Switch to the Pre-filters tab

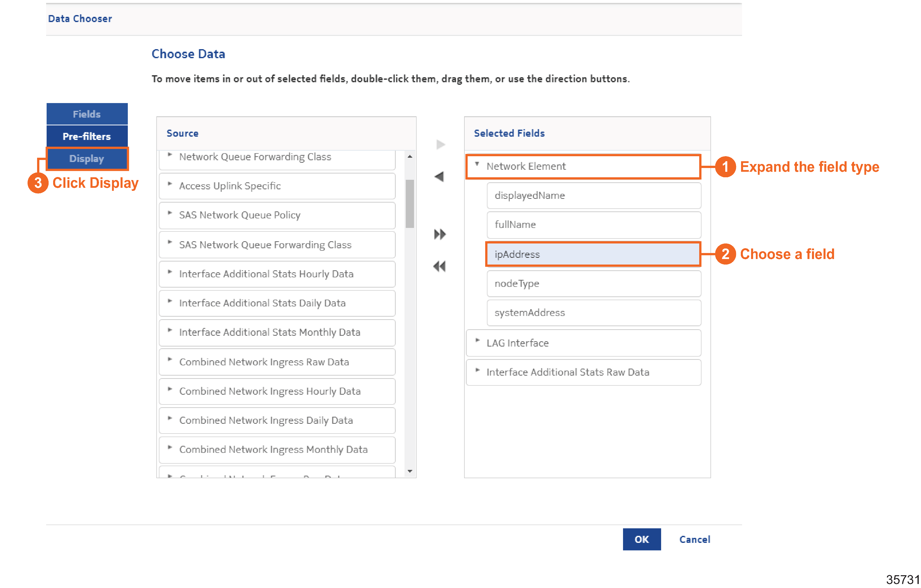click(87, 137)
